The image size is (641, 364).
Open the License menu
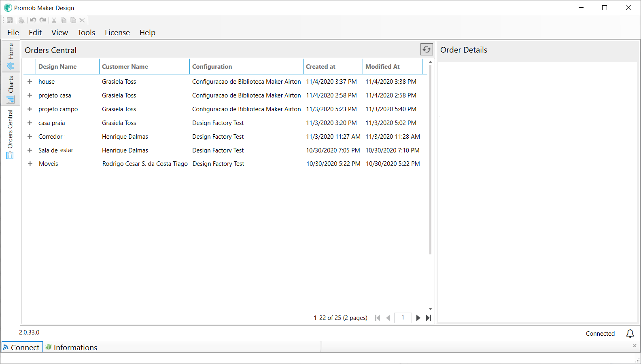[x=117, y=33]
